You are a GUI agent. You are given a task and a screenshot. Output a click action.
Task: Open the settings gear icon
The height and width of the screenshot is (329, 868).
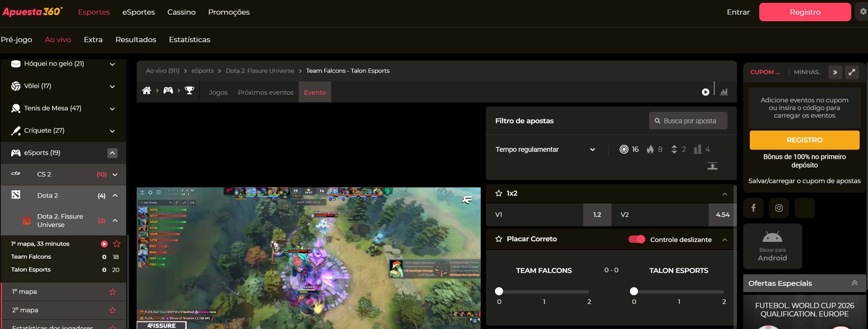click(863, 12)
